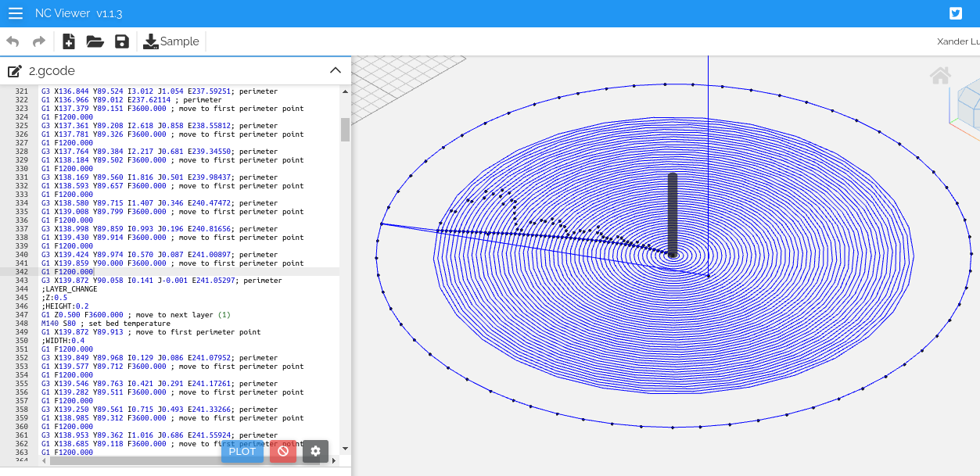Click the PLOT button
Image resolution: width=980 pixels, height=476 pixels.
tap(242, 451)
